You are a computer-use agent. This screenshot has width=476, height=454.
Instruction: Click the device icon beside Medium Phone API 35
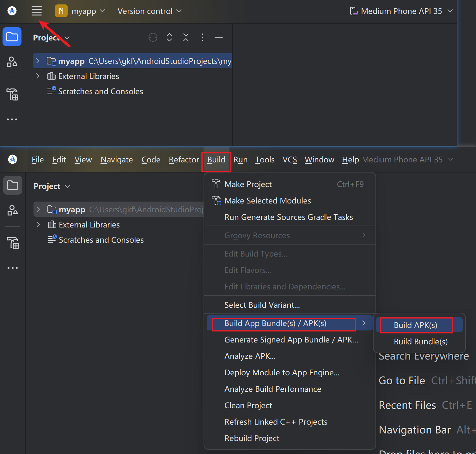[x=354, y=11]
